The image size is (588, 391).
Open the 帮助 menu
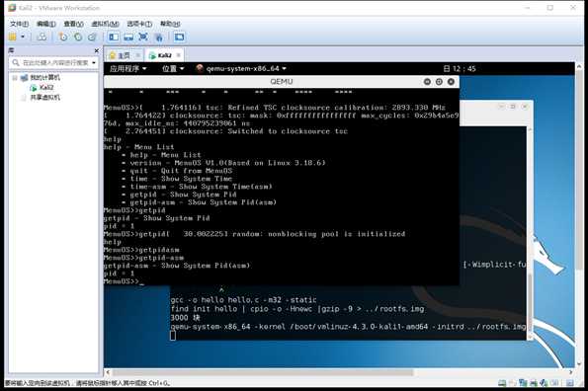click(170, 24)
